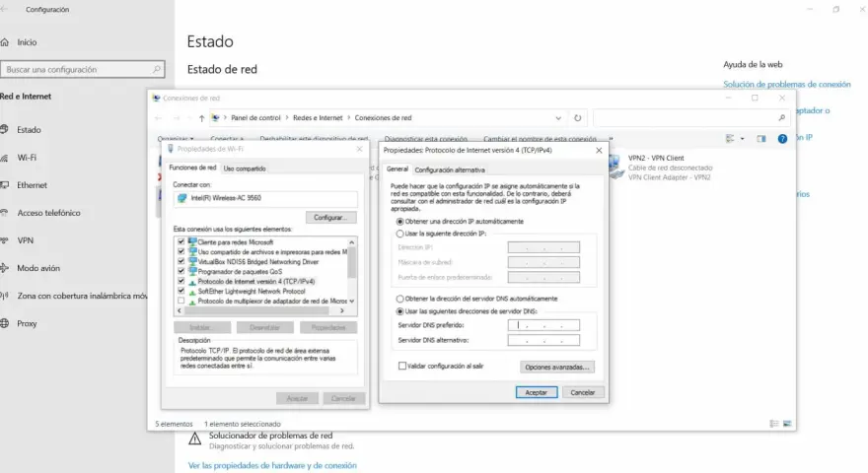Toggle the preview pane icon
The image size is (868, 473).
[x=761, y=139]
